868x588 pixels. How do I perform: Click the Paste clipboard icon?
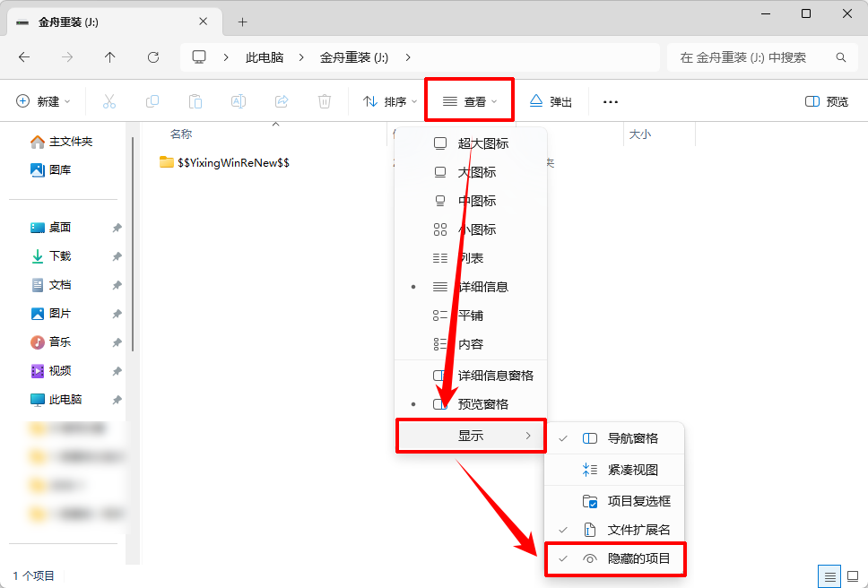tap(195, 101)
